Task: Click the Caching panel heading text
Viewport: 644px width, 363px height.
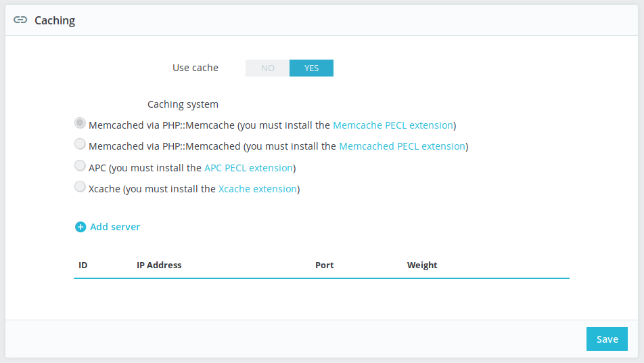Action: pos(55,20)
